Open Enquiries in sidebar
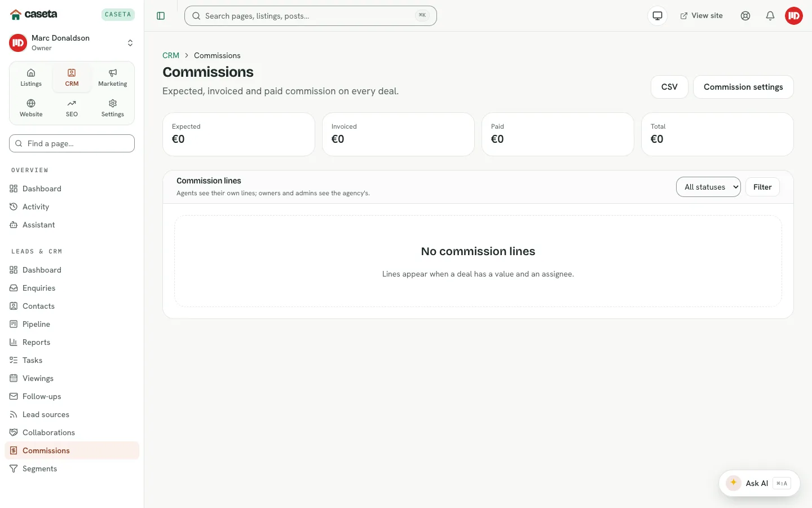The height and width of the screenshot is (508, 812). (x=72, y=288)
